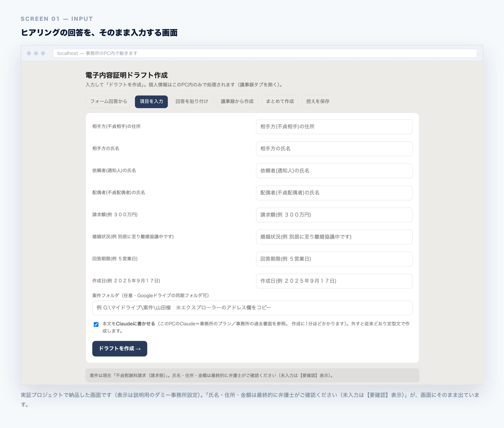Click the 電子内容証明ドラフト作成 heading
This screenshot has height=428, width=504.
click(126, 75)
